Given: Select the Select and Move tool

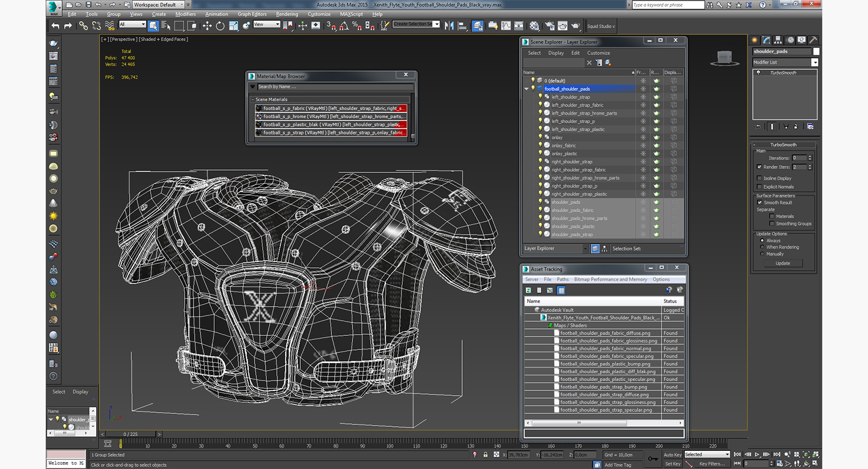Looking at the screenshot, I should coord(207,26).
